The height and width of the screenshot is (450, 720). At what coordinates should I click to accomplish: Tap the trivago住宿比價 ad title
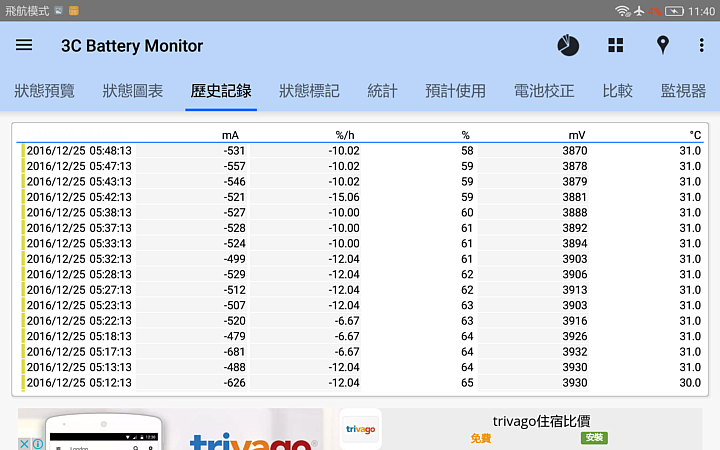pyautogui.click(x=541, y=421)
